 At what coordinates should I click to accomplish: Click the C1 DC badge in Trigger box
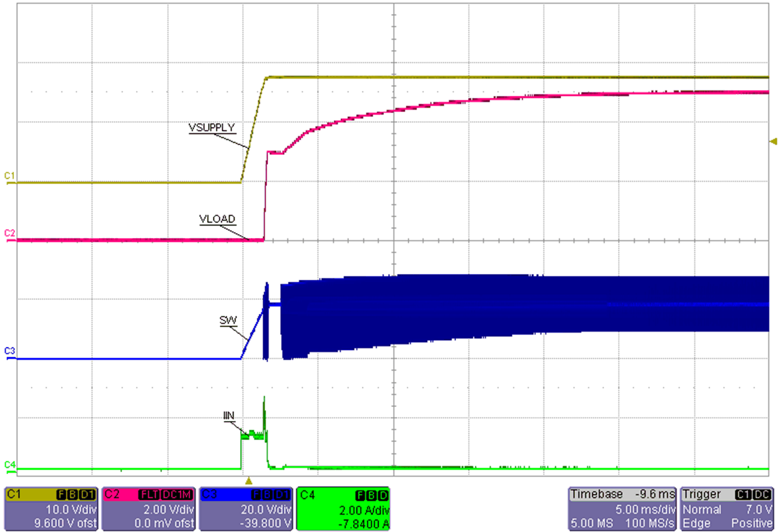coord(753,495)
